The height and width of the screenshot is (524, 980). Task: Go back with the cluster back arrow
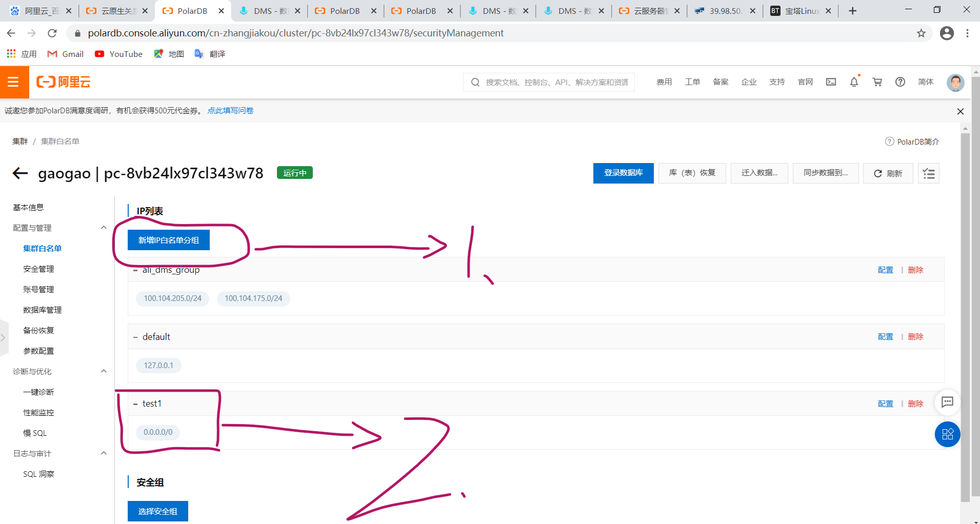pyautogui.click(x=20, y=173)
